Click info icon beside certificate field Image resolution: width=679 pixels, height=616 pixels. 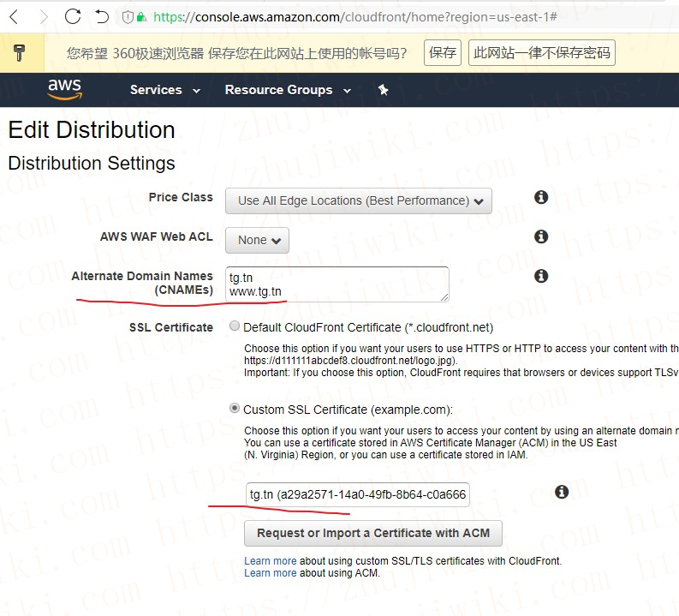[x=562, y=492]
